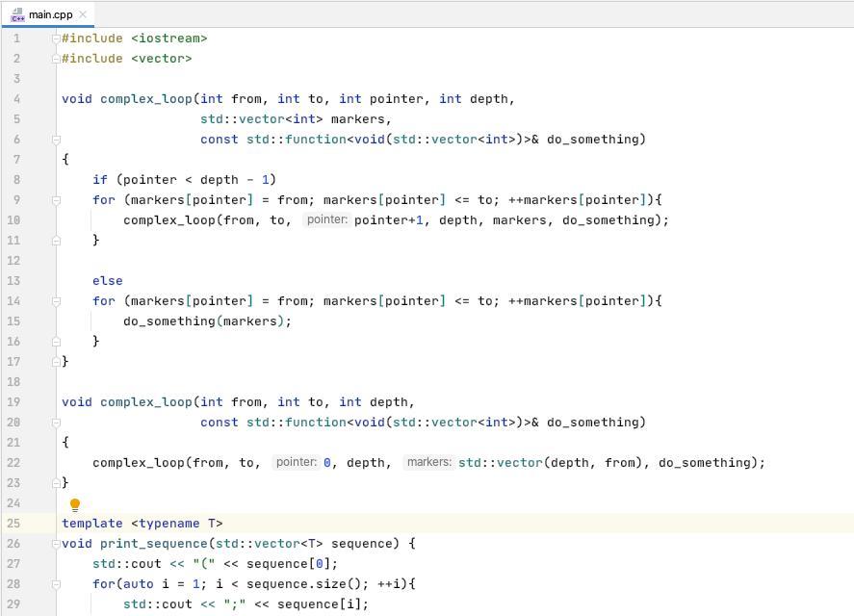The height and width of the screenshot is (616, 854).
Task: Collapse for loop fold on line 28
Action: 56,584
